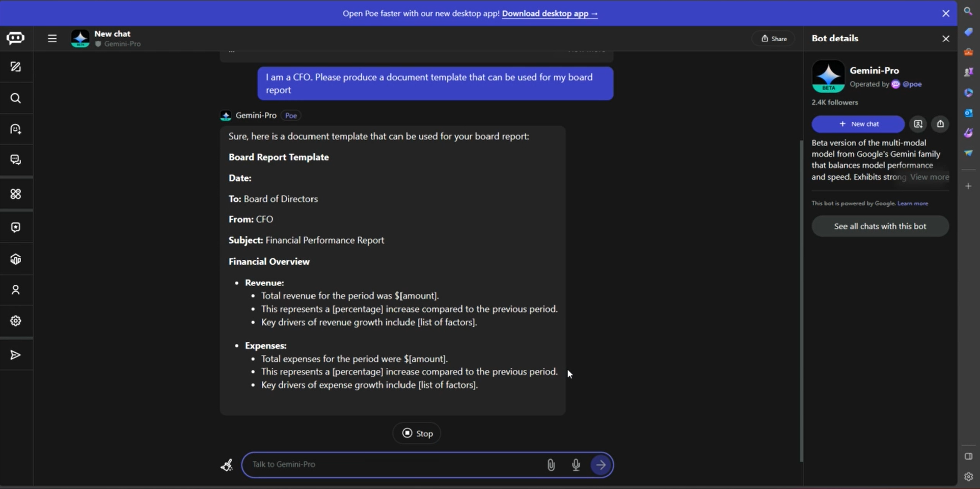This screenshot has width=980, height=489.
Task: Click the user message about CFO board report
Action: 435,84
